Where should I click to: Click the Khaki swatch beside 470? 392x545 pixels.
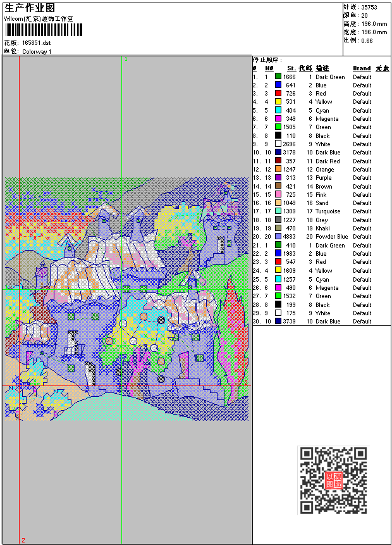click(x=278, y=229)
